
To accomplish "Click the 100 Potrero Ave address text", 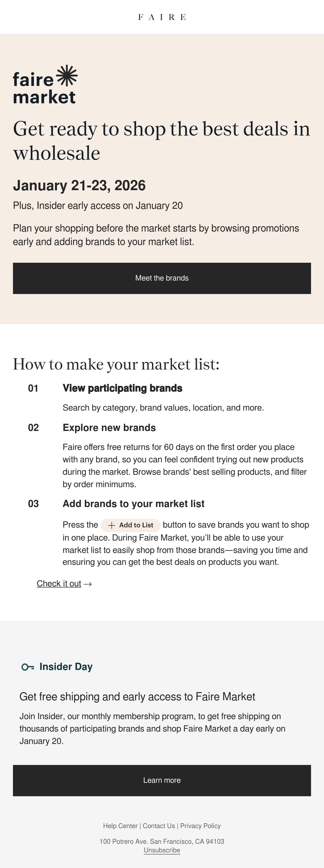I will (162, 841).
